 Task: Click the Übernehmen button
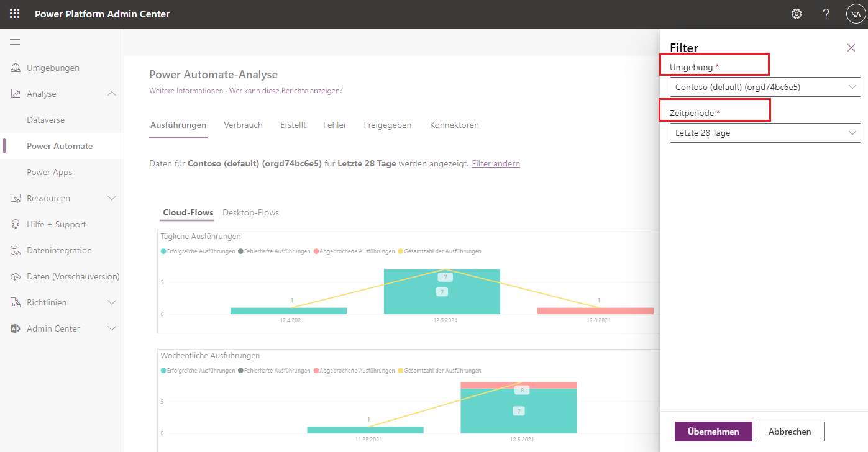(713, 432)
